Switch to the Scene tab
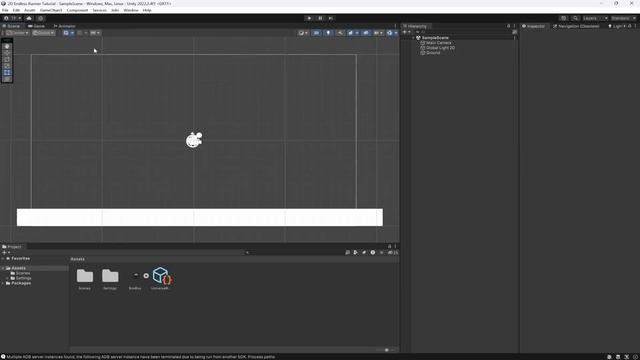This screenshot has height=360, width=640. (11, 26)
